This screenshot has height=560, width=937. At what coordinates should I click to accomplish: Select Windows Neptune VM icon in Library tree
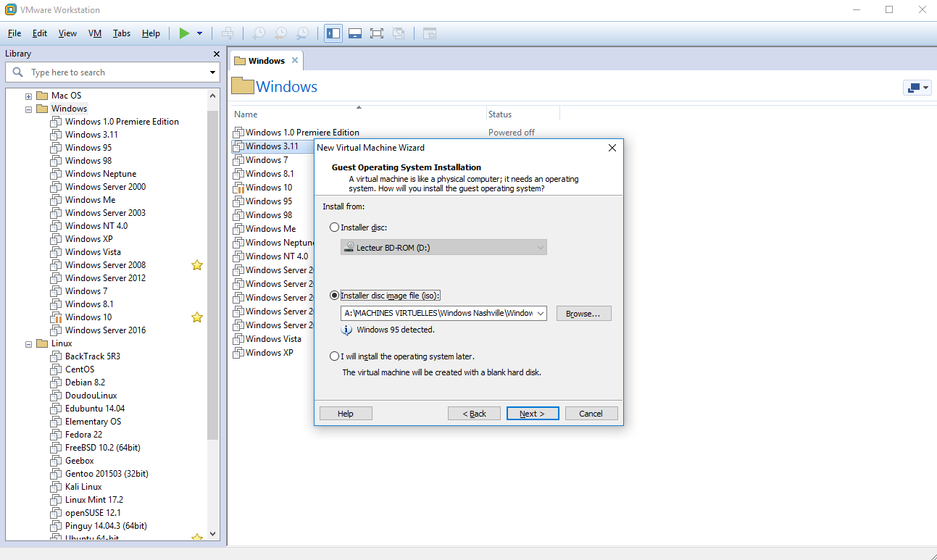point(56,174)
